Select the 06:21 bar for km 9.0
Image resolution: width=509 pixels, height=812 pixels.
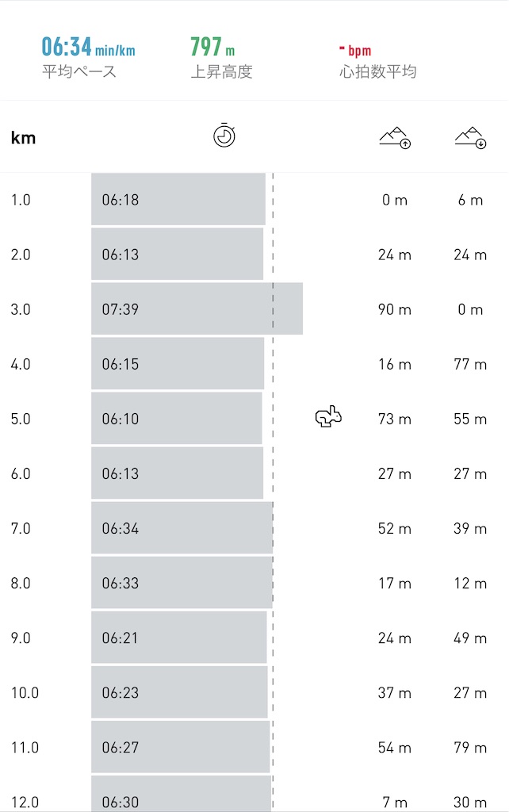[x=179, y=638]
